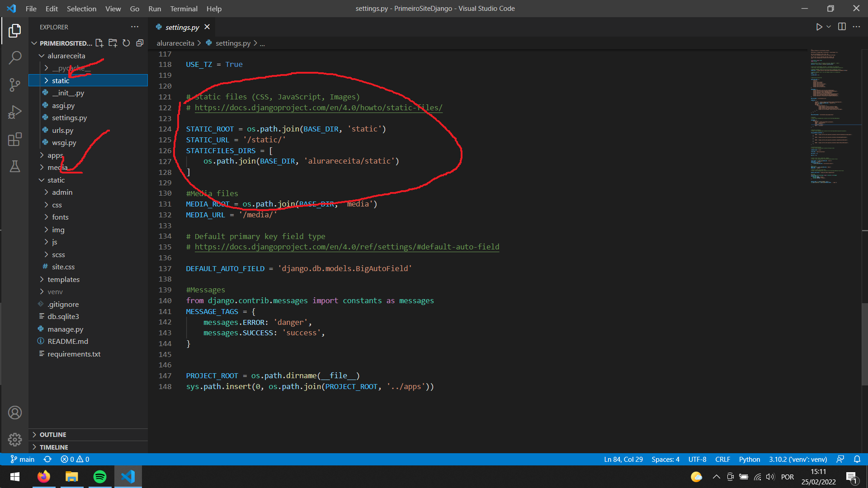Click the settings.py tab label
The image size is (868, 488).
click(183, 27)
